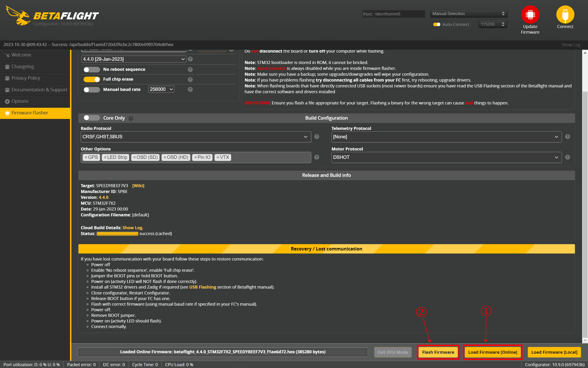Open the 256000 manual baud rate dropdown
Screen dimensions: 588x368
(161, 89)
